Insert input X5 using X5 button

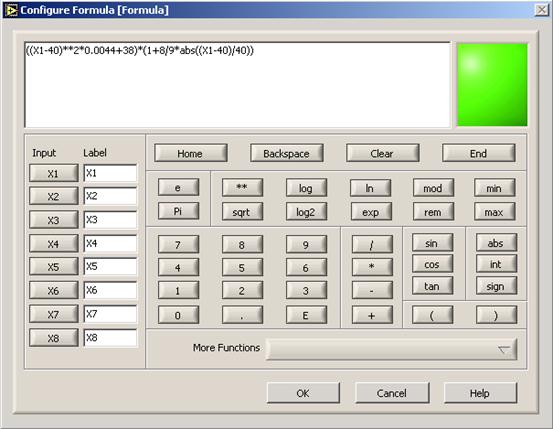54,267
